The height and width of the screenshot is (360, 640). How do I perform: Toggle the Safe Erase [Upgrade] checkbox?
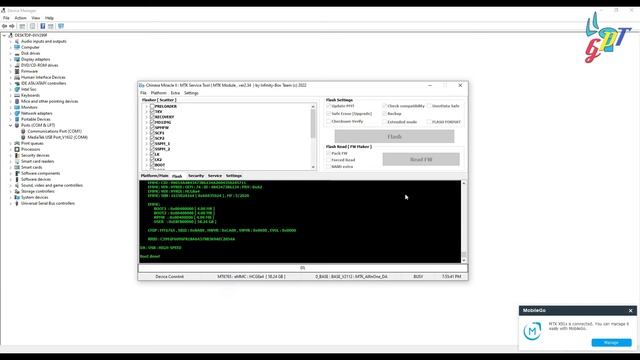coord(329,113)
